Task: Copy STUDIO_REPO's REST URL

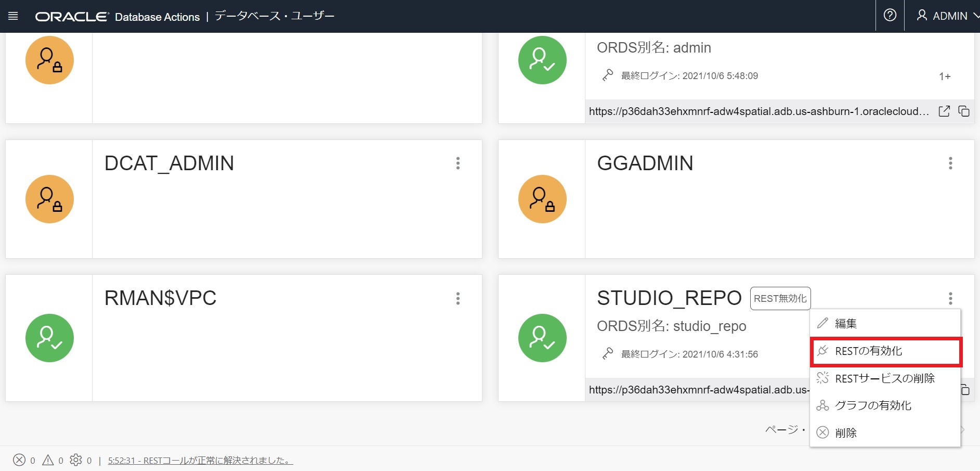Action: click(x=965, y=389)
